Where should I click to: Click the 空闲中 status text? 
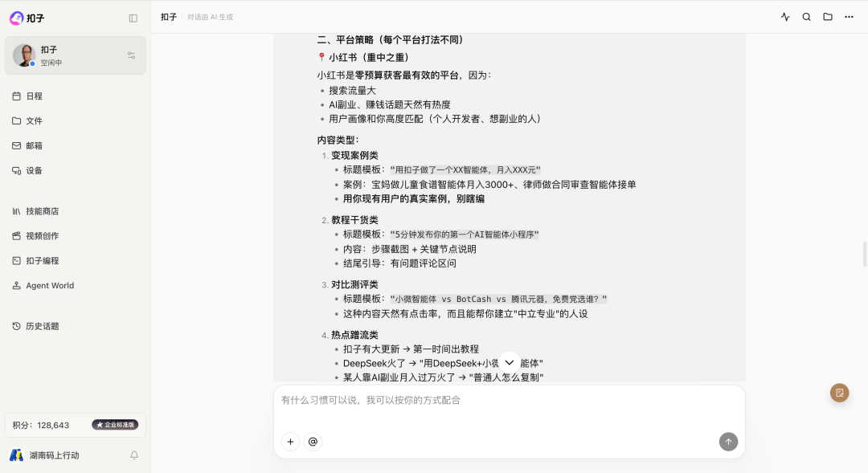click(51, 63)
